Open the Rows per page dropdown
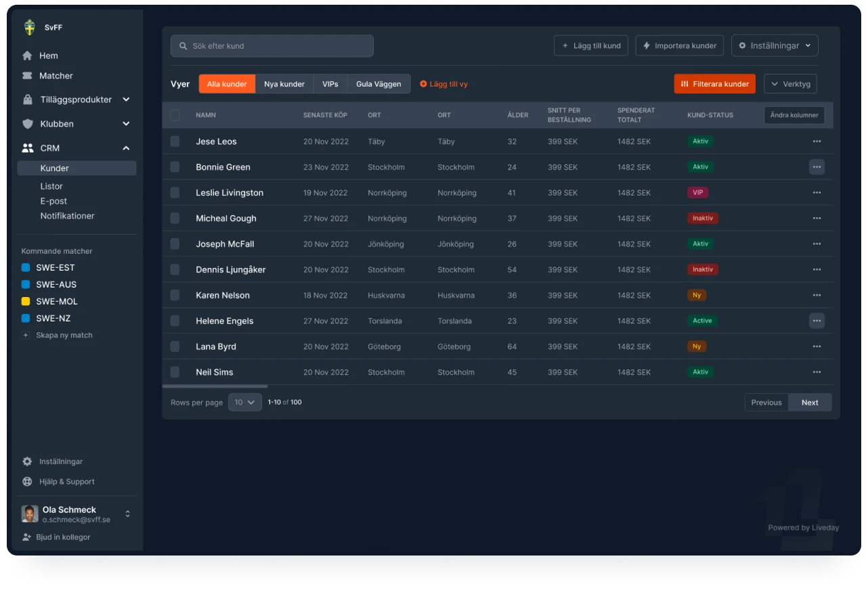This screenshot has width=868, height=590. (244, 403)
